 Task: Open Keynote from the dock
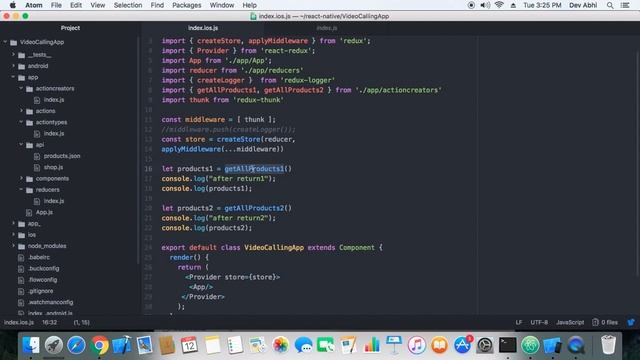point(394,345)
